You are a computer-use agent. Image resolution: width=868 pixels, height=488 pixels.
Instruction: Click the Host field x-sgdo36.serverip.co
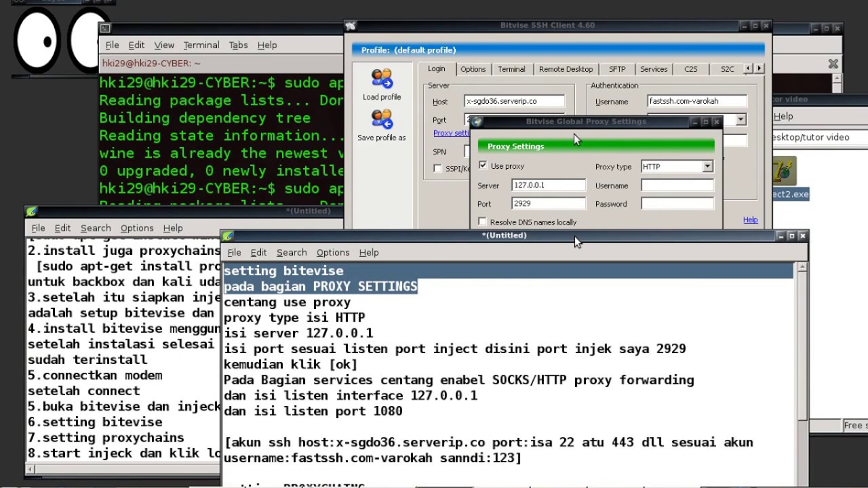click(x=515, y=101)
